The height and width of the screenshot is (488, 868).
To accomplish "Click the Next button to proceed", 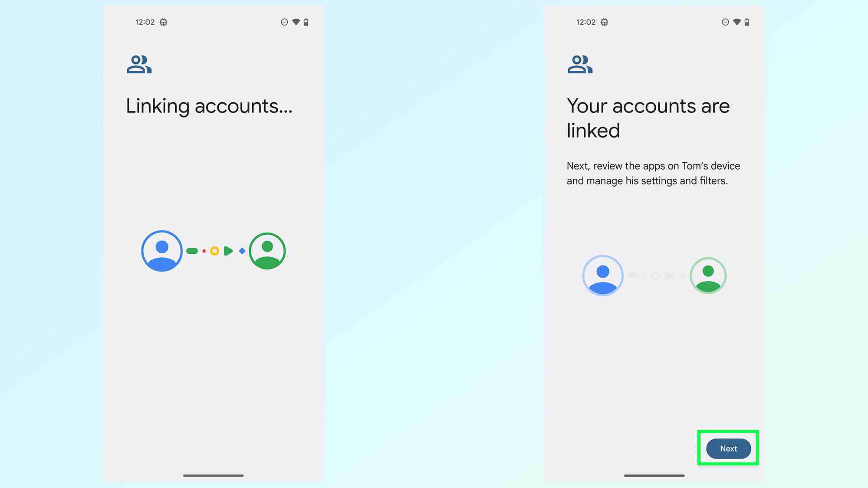I will pos(728,449).
